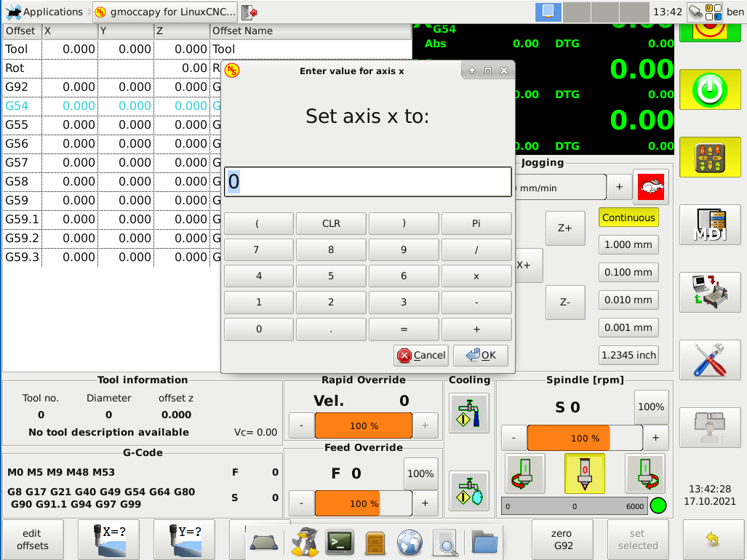Screen dimensions: 747x560
Task: Cancel the axis value dialog
Action: point(421,355)
